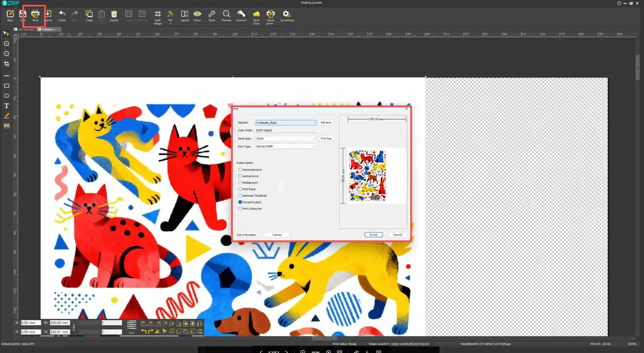Click the print preview thumbnail image
This screenshot has width=644, height=353.
[x=367, y=175]
